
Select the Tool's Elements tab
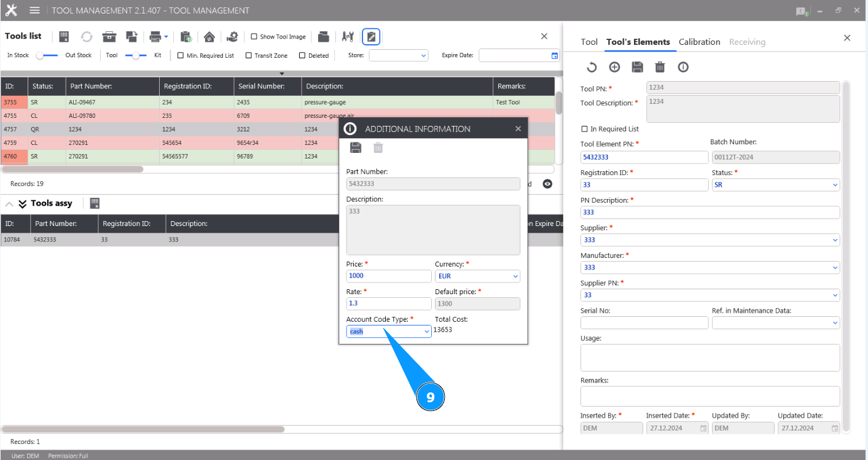(638, 42)
